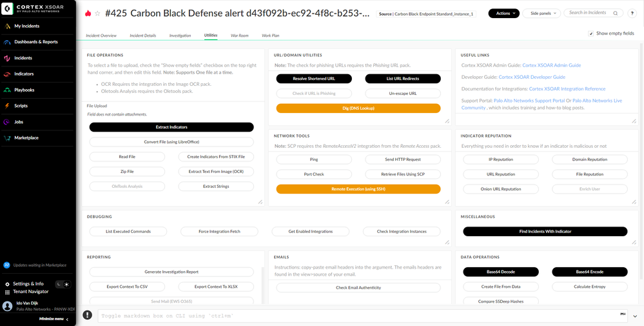Open the Cortex XSOAR Admin Guide link

tap(551, 65)
